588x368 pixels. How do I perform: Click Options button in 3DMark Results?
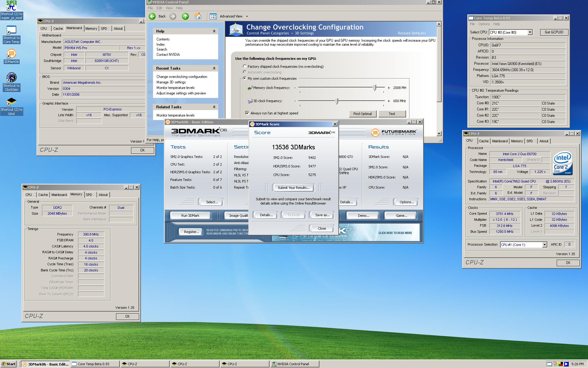click(x=406, y=202)
